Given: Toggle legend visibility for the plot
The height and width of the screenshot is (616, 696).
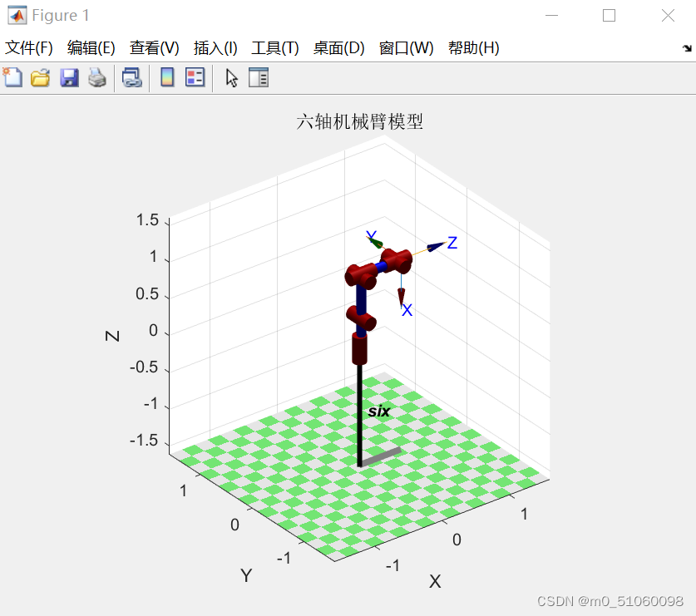Looking at the screenshot, I should 193,77.
